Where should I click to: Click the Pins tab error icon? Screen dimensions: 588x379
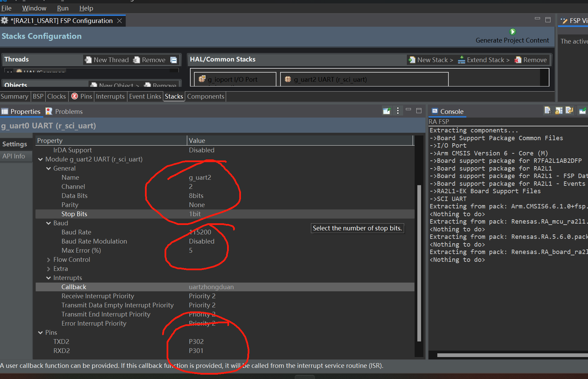(75, 96)
